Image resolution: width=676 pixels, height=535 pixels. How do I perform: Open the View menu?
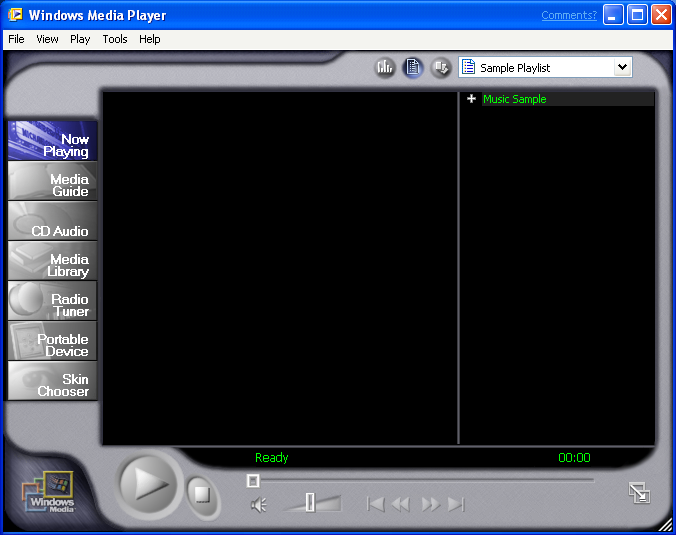(47, 39)
